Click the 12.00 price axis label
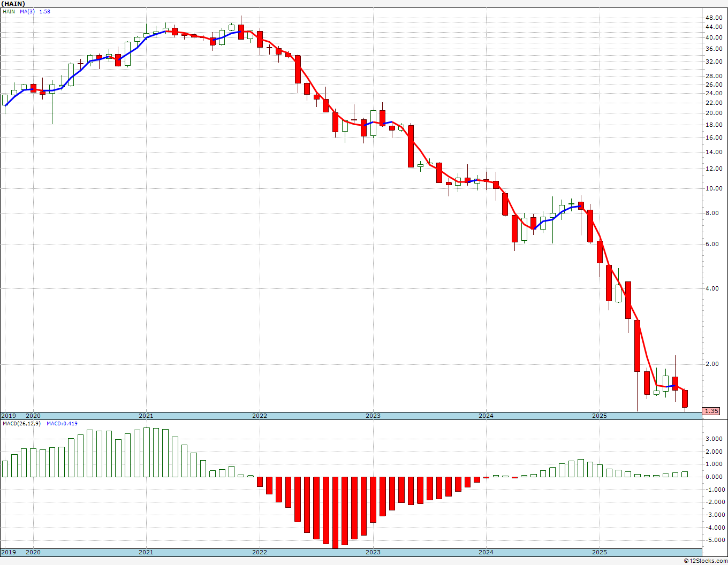The width and height of the screenshot is (728, 565). click(x=713, y=169)
